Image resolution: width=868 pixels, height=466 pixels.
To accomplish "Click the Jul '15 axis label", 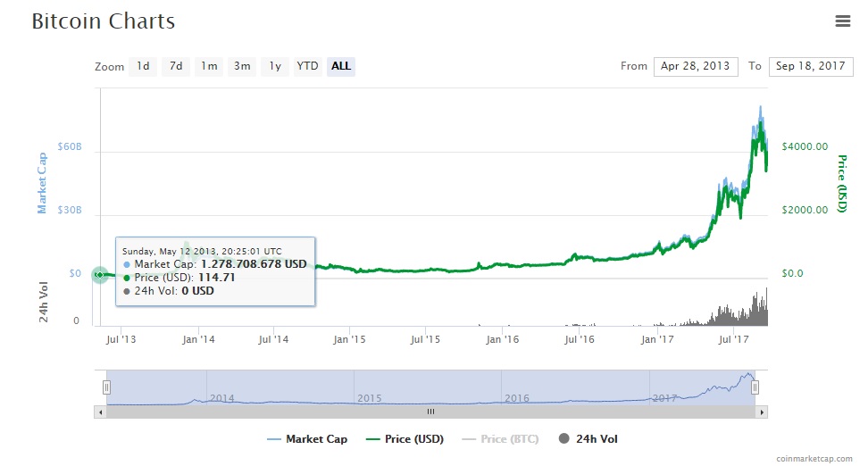I will (425, 339).
